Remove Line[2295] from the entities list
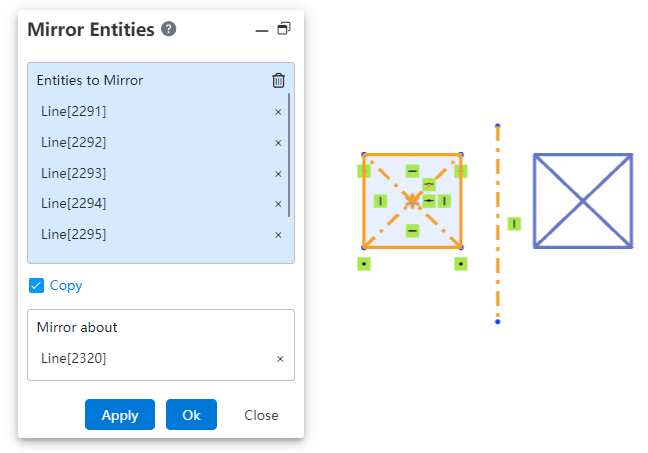 pos(278,235)
